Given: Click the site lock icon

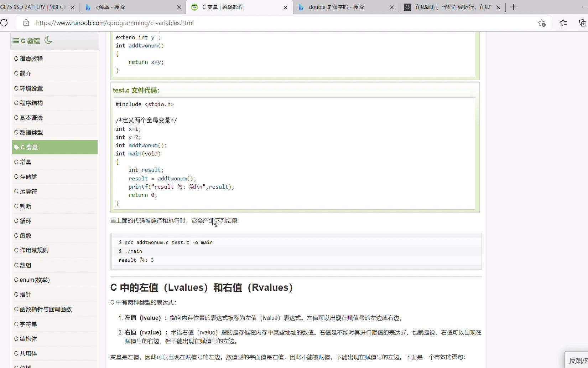Looking at the screenshot, I should point(26,23).
